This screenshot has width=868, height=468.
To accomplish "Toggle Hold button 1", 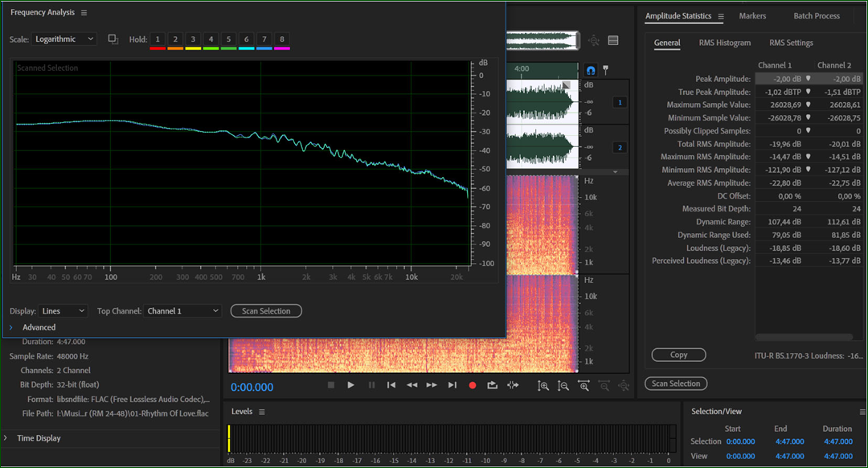I will 158,39.
